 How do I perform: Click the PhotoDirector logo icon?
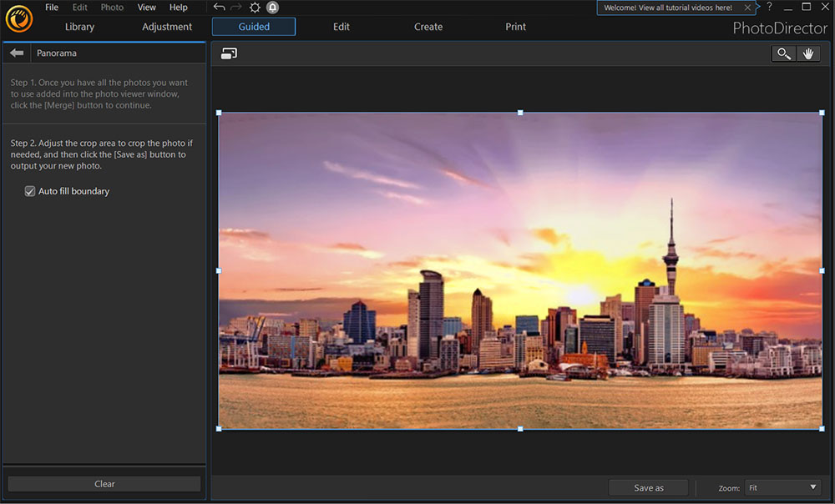(18, 18)
